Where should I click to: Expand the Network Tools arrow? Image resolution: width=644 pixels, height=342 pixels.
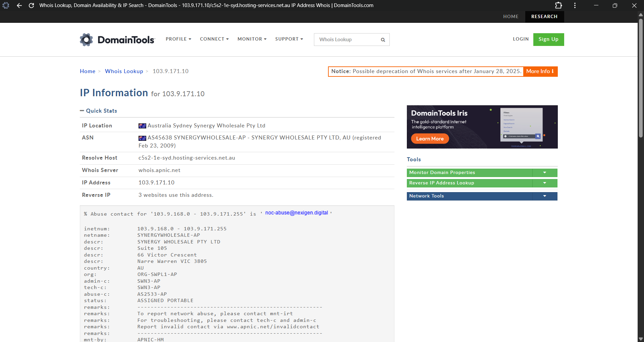[x=545, y=196]
